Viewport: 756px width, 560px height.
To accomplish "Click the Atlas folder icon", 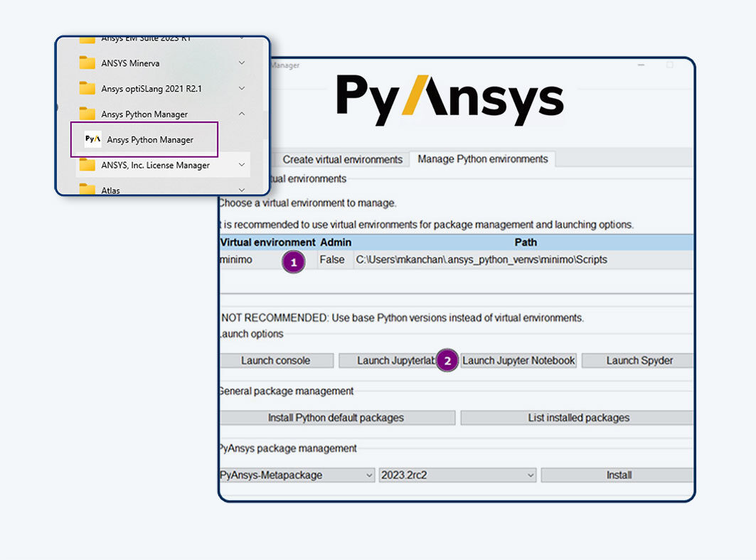I will coord(88,189).
